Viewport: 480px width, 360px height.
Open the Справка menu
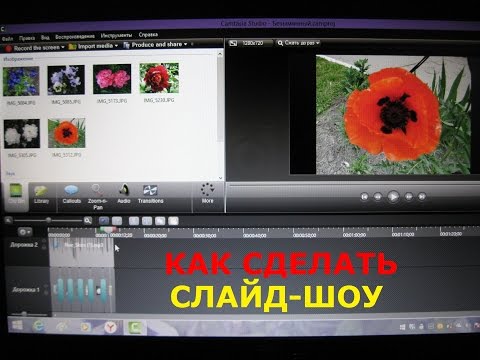148,35
